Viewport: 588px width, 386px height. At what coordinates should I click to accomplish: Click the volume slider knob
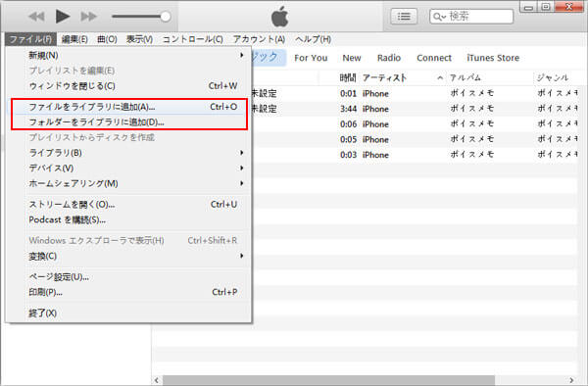[x=166, y=17]
